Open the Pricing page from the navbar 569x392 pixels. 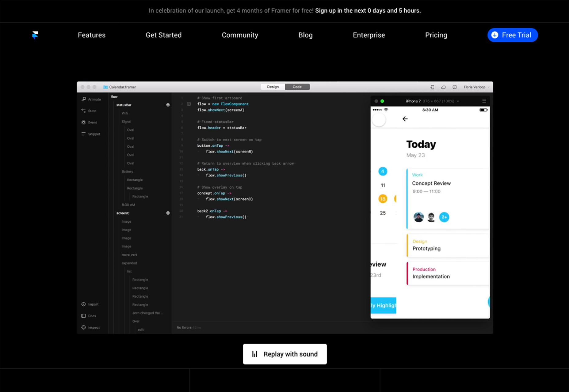pyautogui.click(x=436, y=35)
